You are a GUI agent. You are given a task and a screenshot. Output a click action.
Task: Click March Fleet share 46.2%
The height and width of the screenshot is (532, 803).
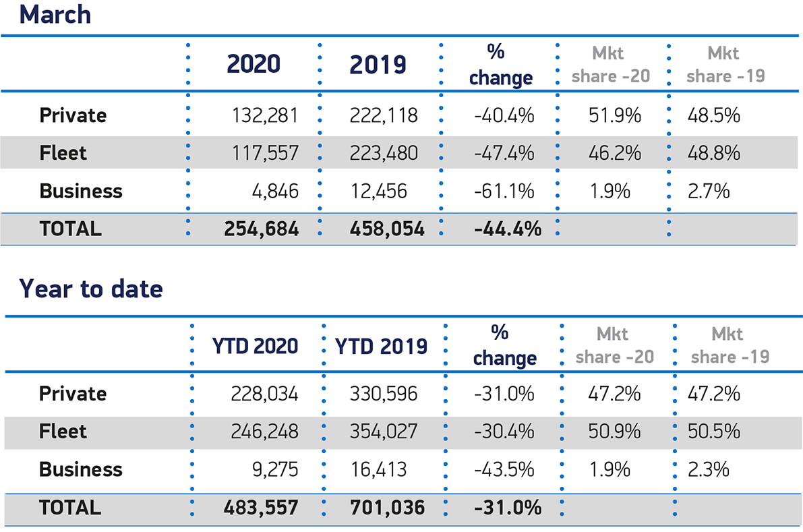614,153
